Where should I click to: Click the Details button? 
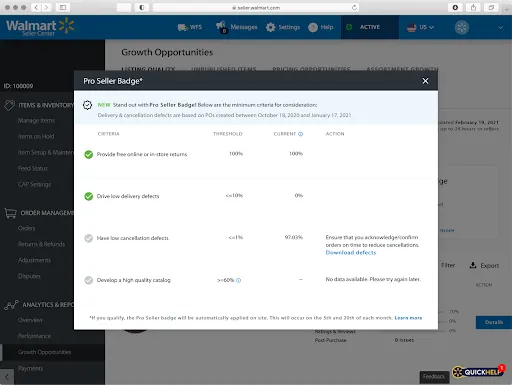pyautogui.click(x=494, y=322)
